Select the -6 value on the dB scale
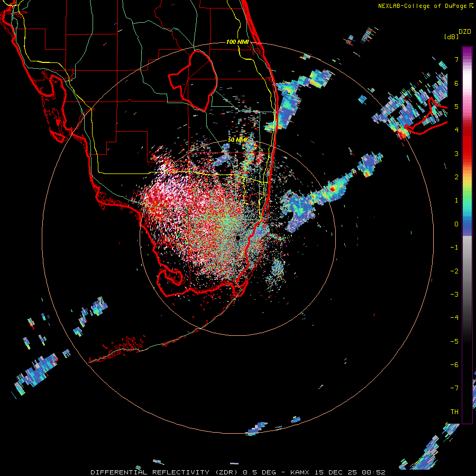Viewport: 476px width, 476px height. pos(454,365)
